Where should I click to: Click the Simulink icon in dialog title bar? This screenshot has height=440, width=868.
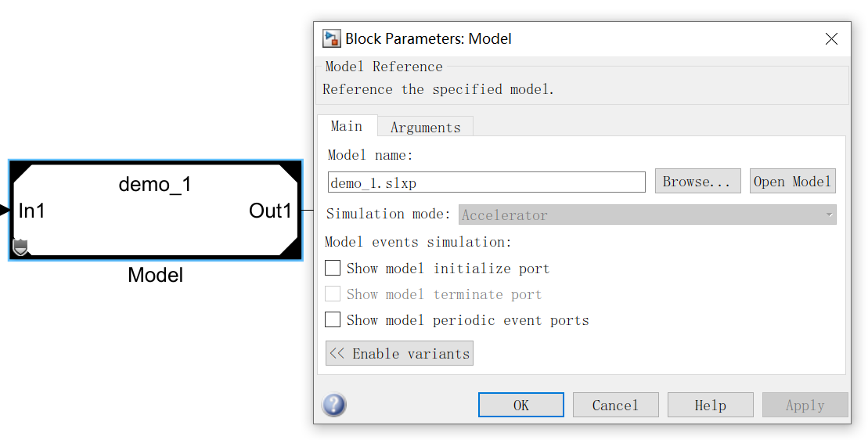tap(332, 38)
